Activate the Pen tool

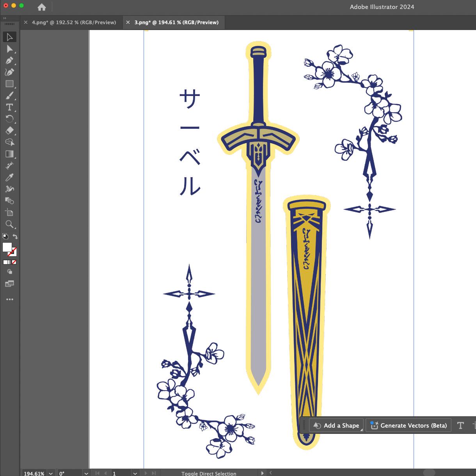9,60
